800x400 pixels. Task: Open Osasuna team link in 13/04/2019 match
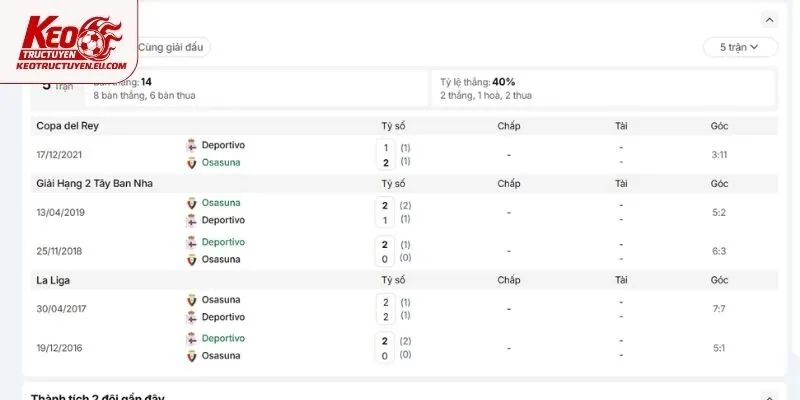point(221,203)
